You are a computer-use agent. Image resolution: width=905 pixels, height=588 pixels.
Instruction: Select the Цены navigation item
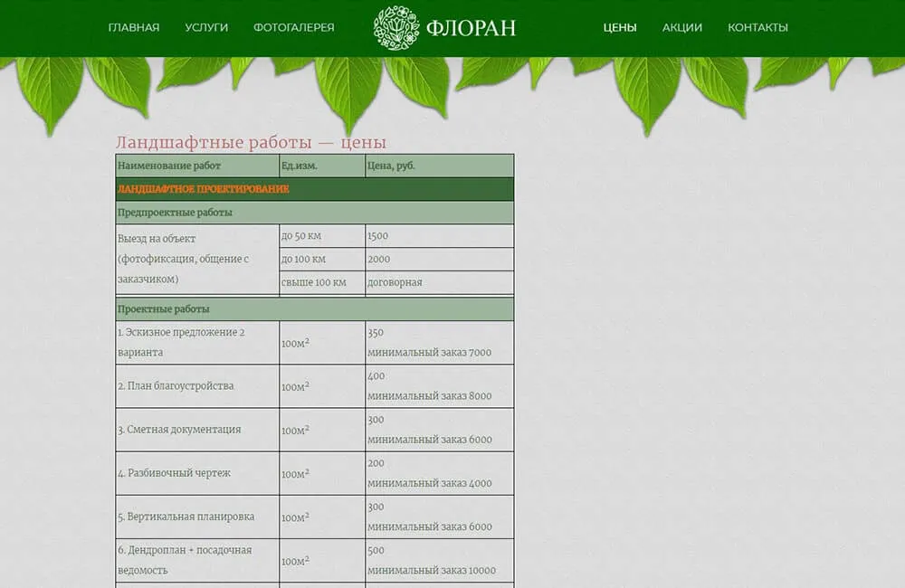click(x=620, y=27)
